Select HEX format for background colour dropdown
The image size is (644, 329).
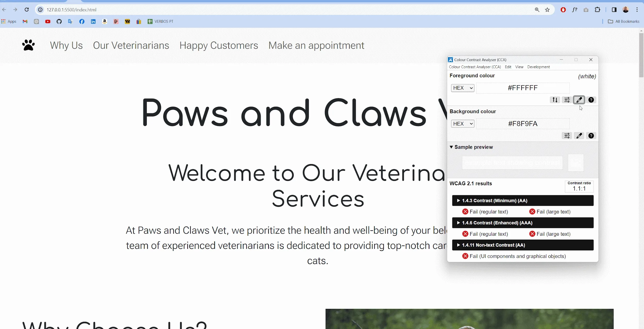[462, 123]
